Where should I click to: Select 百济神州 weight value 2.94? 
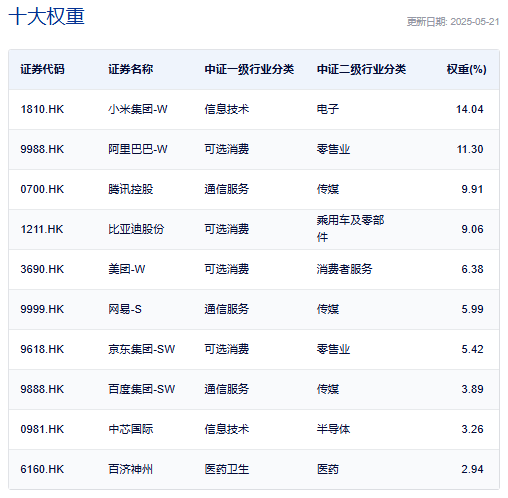(472, 469)
